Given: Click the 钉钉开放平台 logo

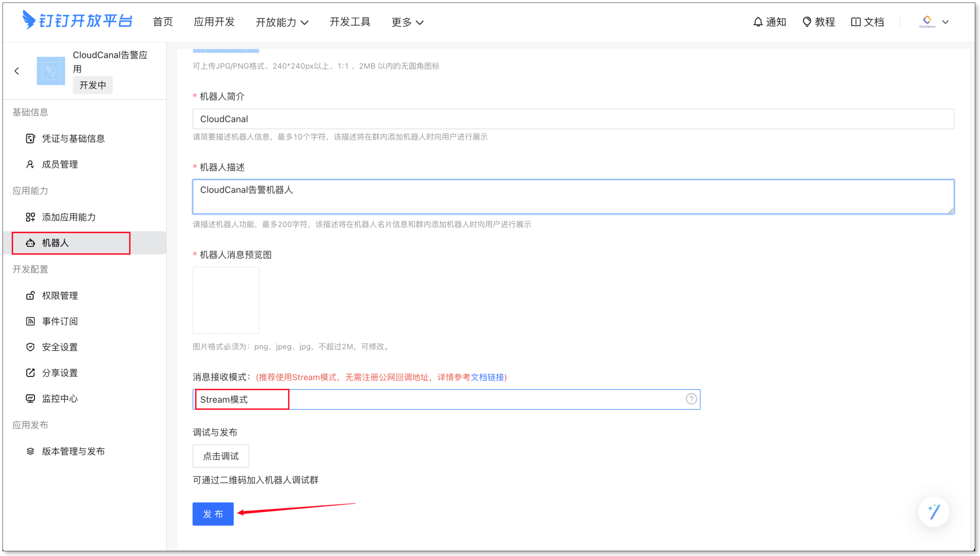Looking at the screenshot, I should pos(78,20).
